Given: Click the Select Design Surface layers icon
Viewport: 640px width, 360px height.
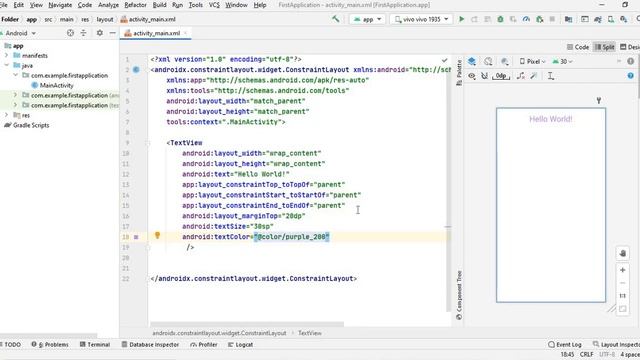Looking at the screenshot, I should (x=472, y=62).
